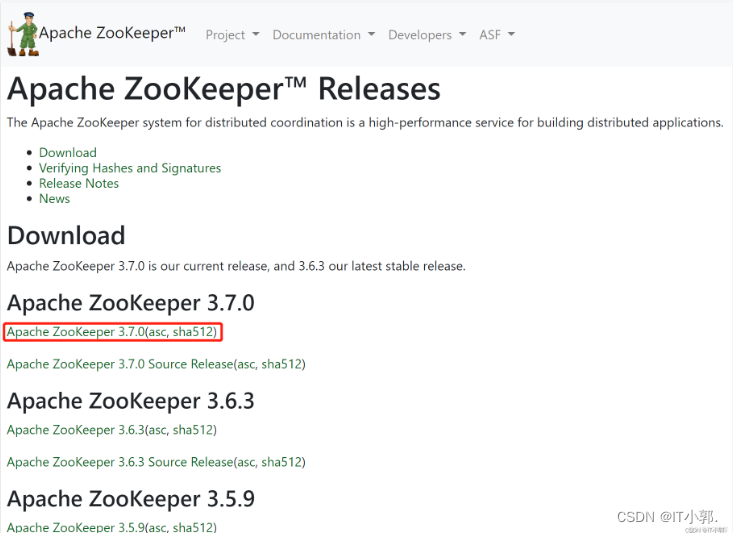
Task: Open the sha512 hash for ZooKeeper 3.6.3 binary
Action: 193,430
